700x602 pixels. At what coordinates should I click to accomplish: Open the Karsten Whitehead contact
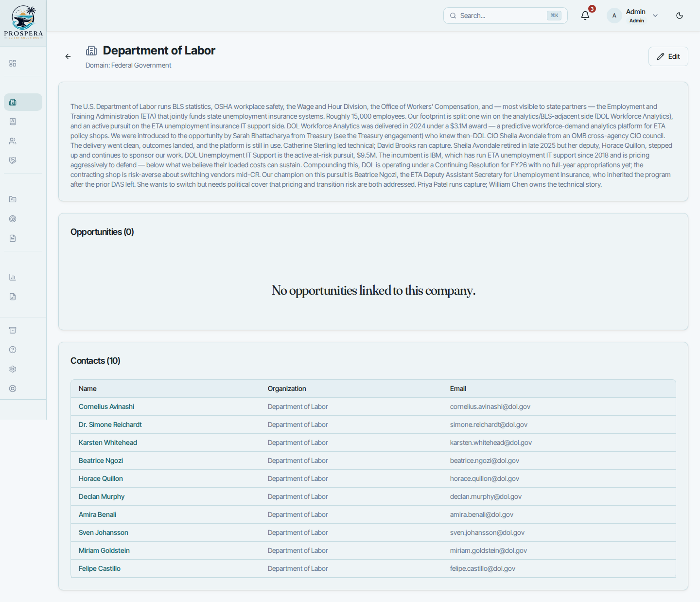tap(108, 443)
